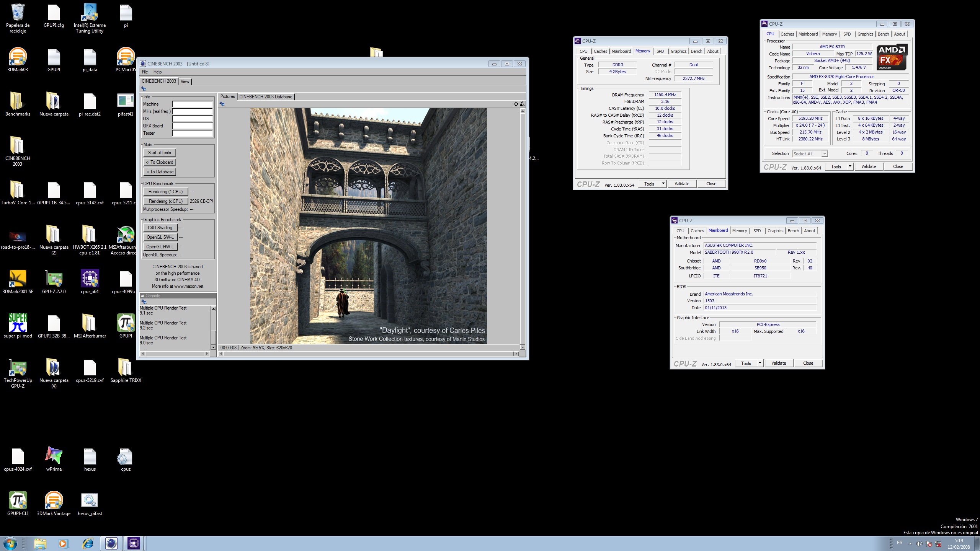Image resolution: width=980 pixels, height=551 pixels.
Task: Launch the super_pi_mod icon
Action: (x=18, y=326)
